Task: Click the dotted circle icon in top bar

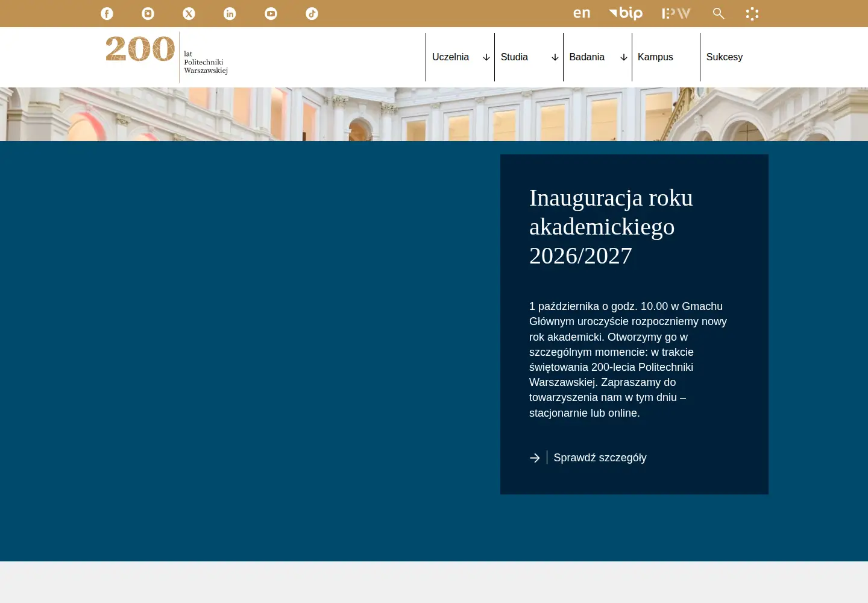Action: (752, 13)
